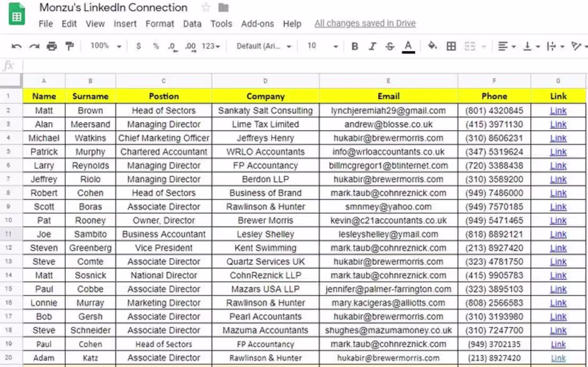This screenshot has height=367, width=588.
Task: Open the Insert menu
Action: 125,24
